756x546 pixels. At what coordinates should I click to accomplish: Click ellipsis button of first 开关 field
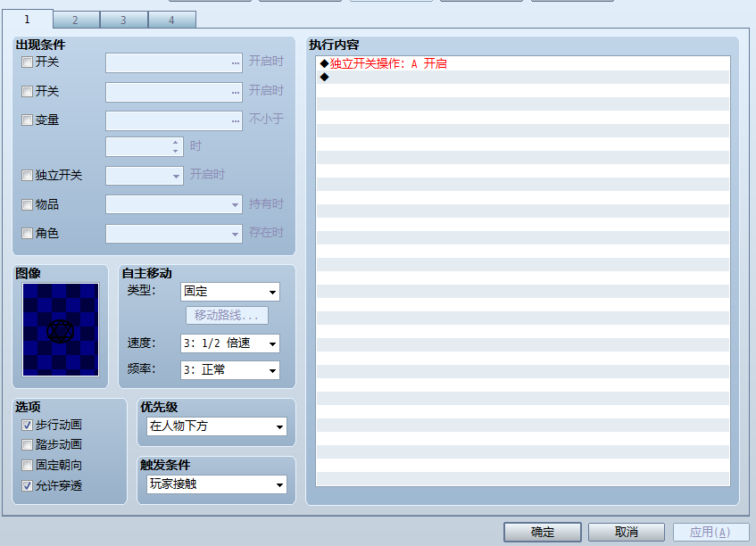236,63
